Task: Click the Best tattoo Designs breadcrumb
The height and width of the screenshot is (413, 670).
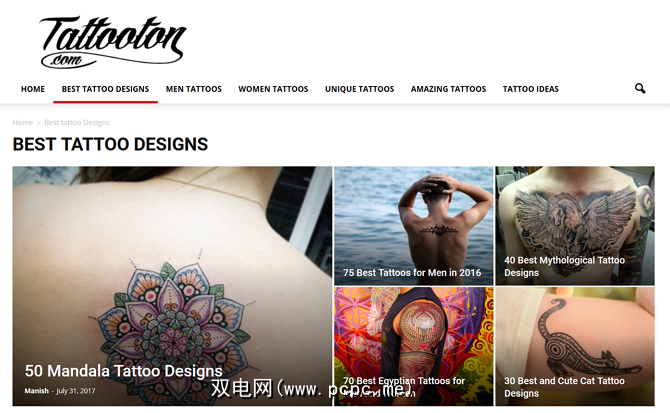Action: pos(77,123)
